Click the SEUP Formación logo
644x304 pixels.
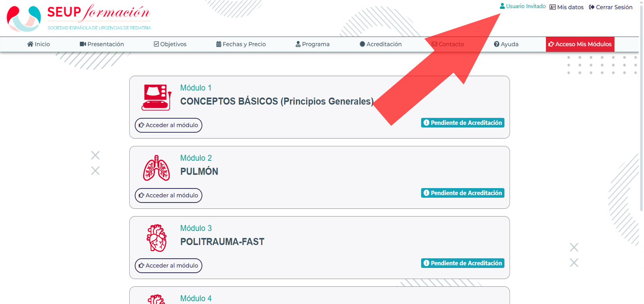pyautogui.click(x=79, y=18)
